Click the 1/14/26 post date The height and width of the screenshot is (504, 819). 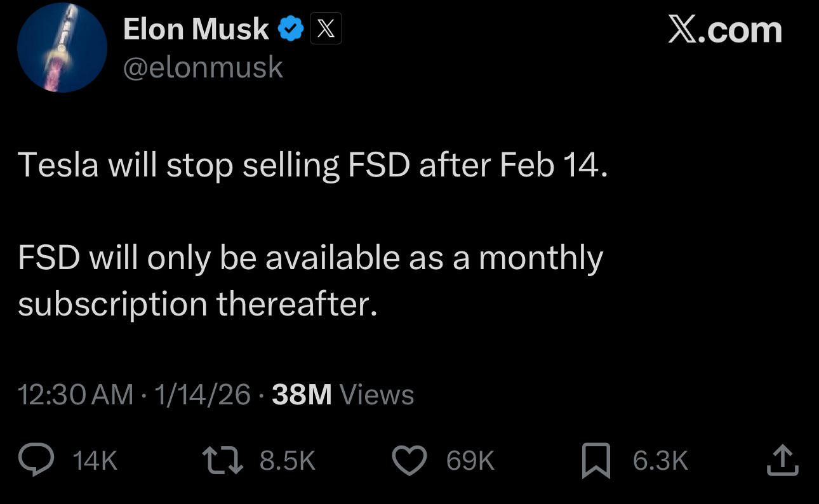click(203, 395)
